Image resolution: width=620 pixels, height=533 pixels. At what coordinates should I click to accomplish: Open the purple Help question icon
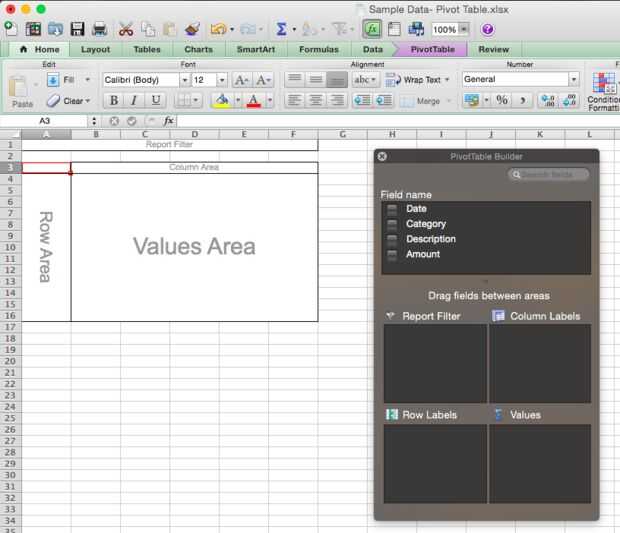(x=488, y=29)
